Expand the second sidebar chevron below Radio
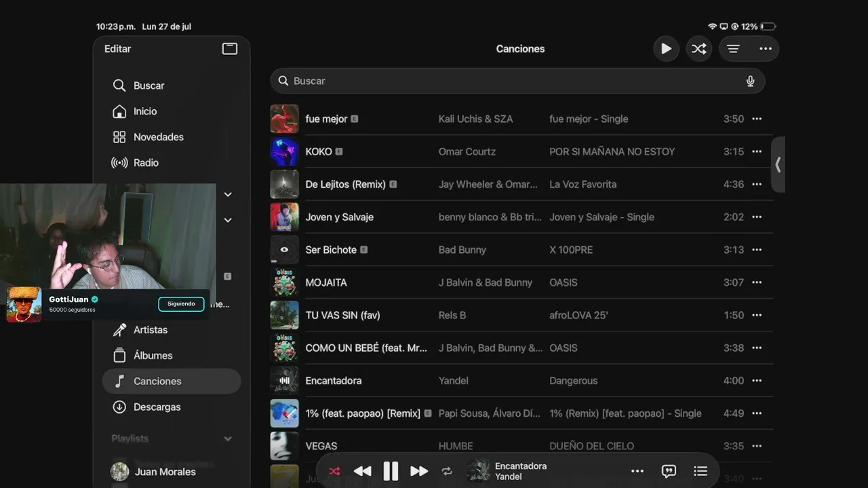Viewport: 868px width, 488px height. 228,220
